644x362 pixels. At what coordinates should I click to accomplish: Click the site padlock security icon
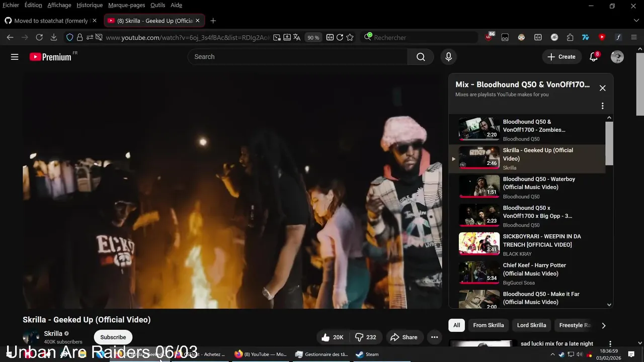pyautogui.click(x=79, y=37)
